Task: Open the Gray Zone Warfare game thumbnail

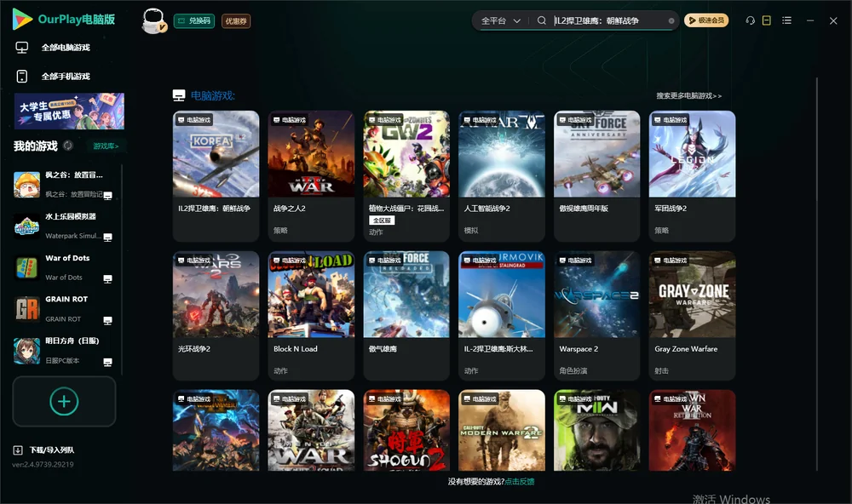Action: pos(692,295)
